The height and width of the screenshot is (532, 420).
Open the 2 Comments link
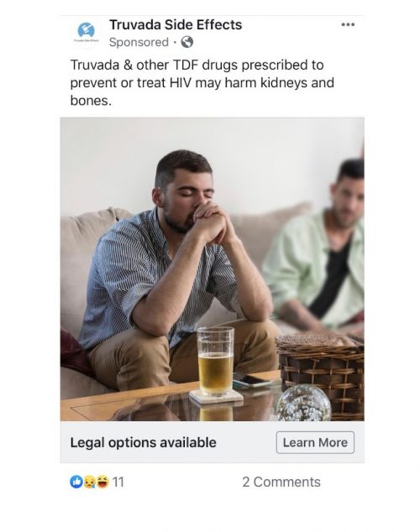point(281,482)
